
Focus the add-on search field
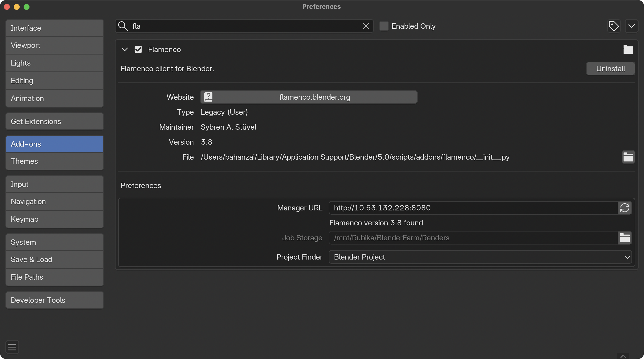click(244, 26)
